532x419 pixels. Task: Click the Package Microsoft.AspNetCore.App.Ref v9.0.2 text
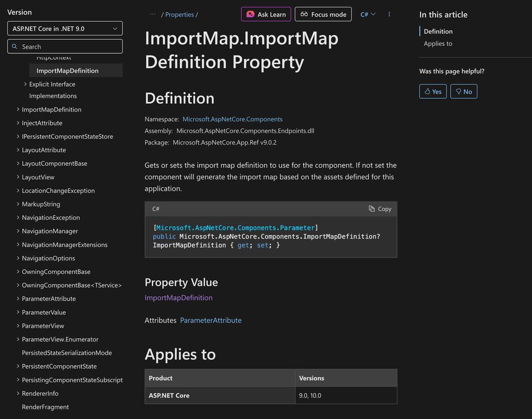[x=210, y=143]
